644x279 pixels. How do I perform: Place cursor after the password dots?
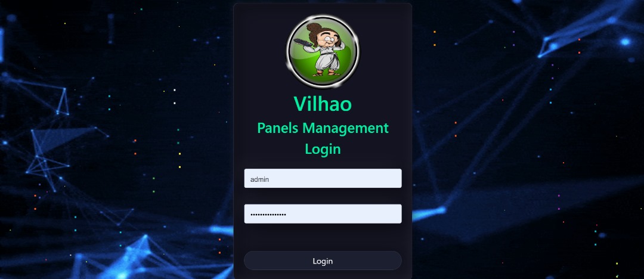click(x=286, y=214)
